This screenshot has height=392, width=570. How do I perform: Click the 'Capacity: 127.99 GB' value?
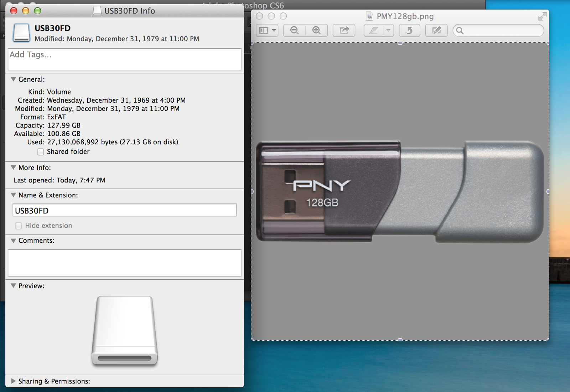[x=64, y=125]
